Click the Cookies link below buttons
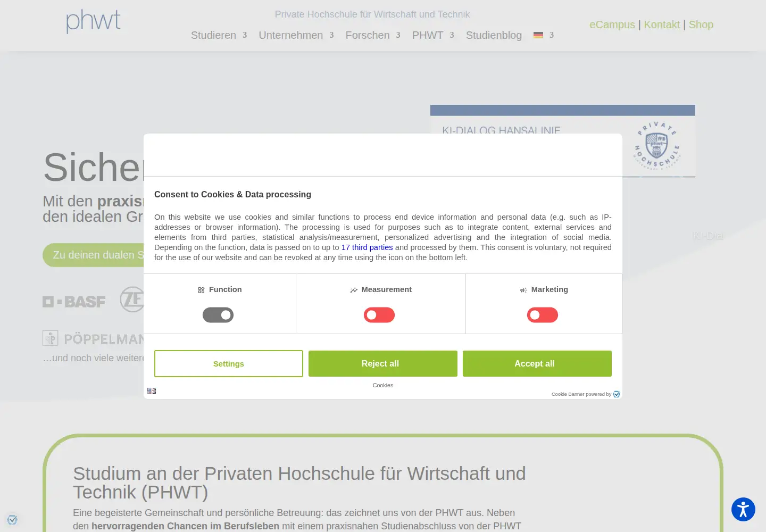The height and width of the screenshot is (532, 766). point(383,385)
